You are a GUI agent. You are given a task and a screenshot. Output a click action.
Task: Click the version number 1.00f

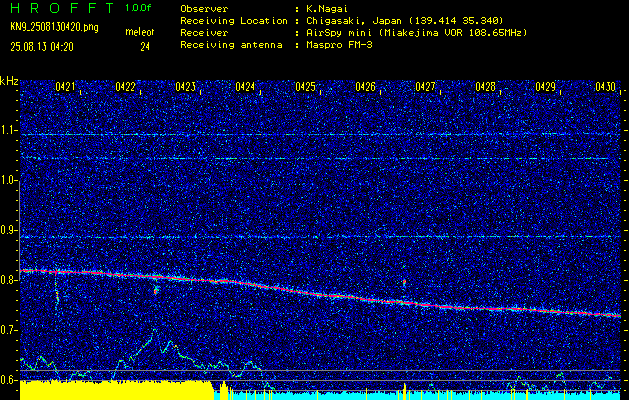138,8
